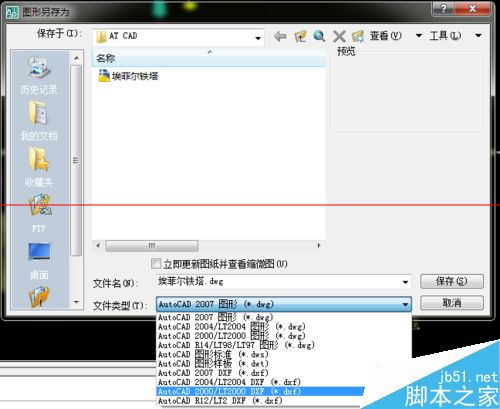
Task: Create a new folder with toolbar icon
Action: click(x=358, y=36)
